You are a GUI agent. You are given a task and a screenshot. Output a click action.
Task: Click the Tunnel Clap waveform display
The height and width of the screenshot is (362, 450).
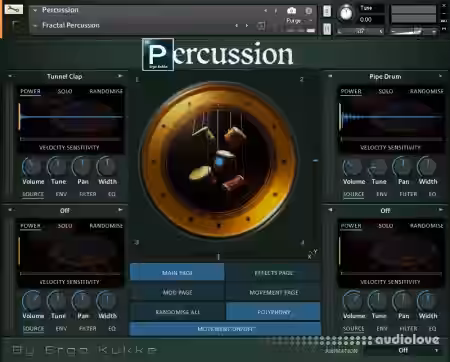(70, 117)
